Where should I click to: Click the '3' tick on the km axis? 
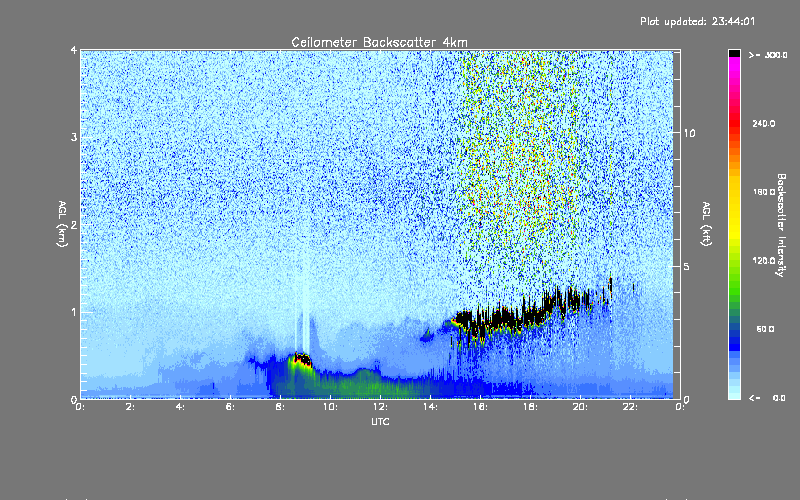(74, 137)
